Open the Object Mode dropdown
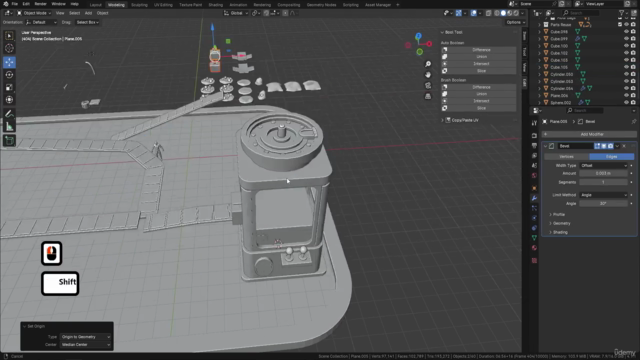Viewport: 640px width, 360px height. [x=34, y=13]
